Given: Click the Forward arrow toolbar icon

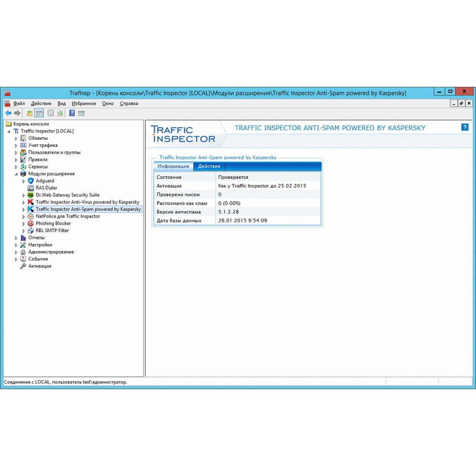Looking at the screenshot, I should [x=17, y=113].
